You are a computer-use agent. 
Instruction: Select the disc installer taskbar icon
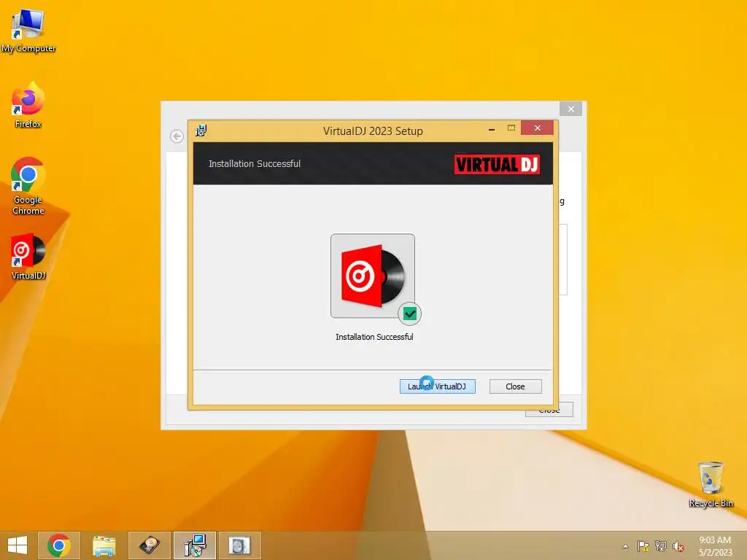(239, 545)
